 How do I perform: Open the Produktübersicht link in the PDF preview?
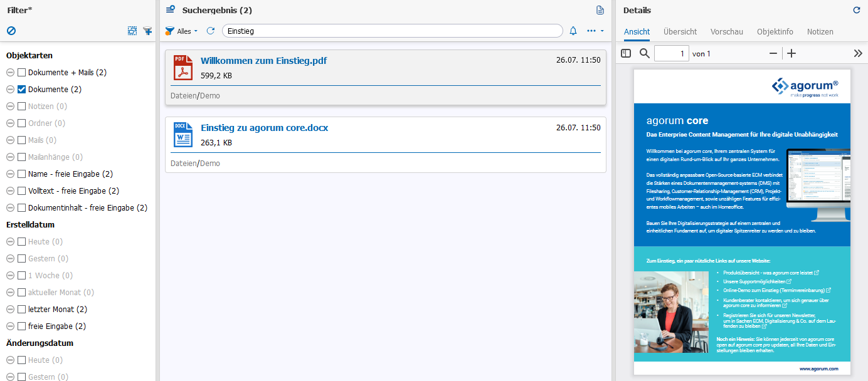pyautogui.click(x=771, y=273)
